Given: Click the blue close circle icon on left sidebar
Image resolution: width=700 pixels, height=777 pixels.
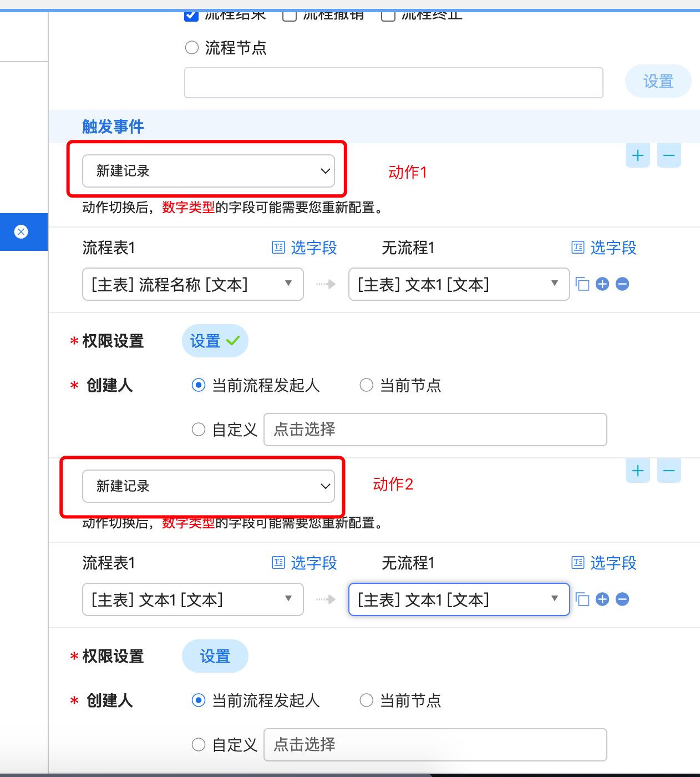Looking at the screenshot, I should point(21,231).
